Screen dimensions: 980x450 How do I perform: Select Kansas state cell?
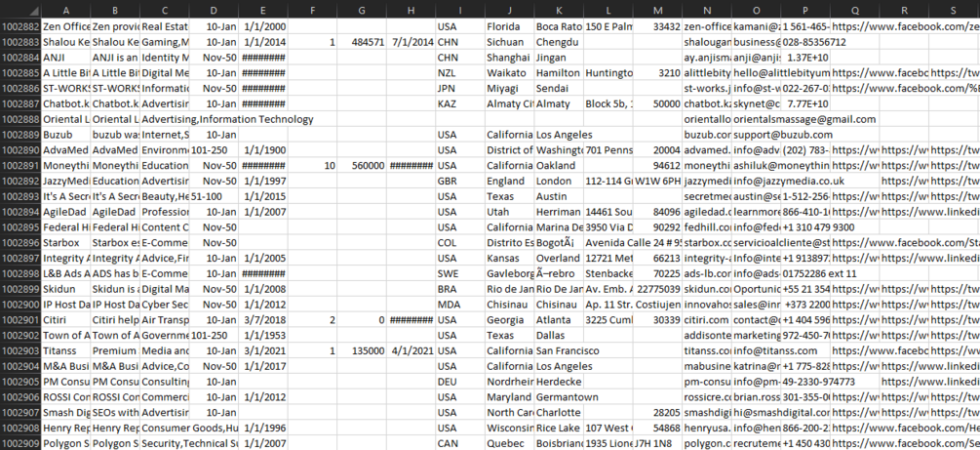point(509,259)
